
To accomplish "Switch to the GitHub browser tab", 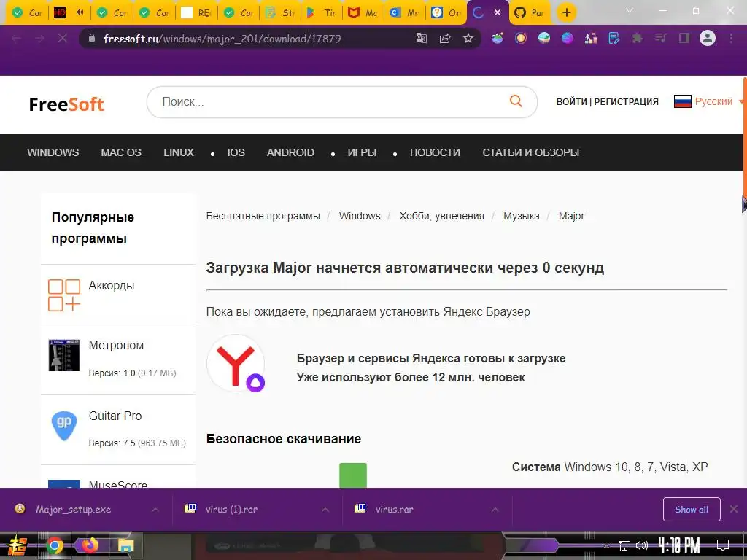I will 530,13.
